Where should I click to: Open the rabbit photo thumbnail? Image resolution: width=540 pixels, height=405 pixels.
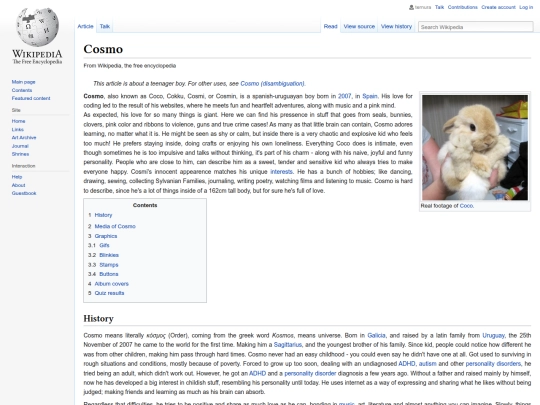[x=475, y=147]
